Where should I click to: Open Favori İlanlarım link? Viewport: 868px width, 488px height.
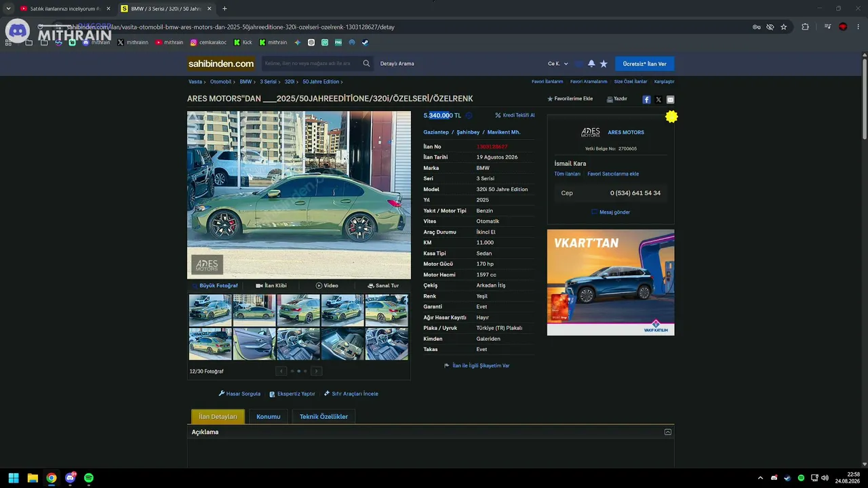pyautogui.click(x=547, y=82)
